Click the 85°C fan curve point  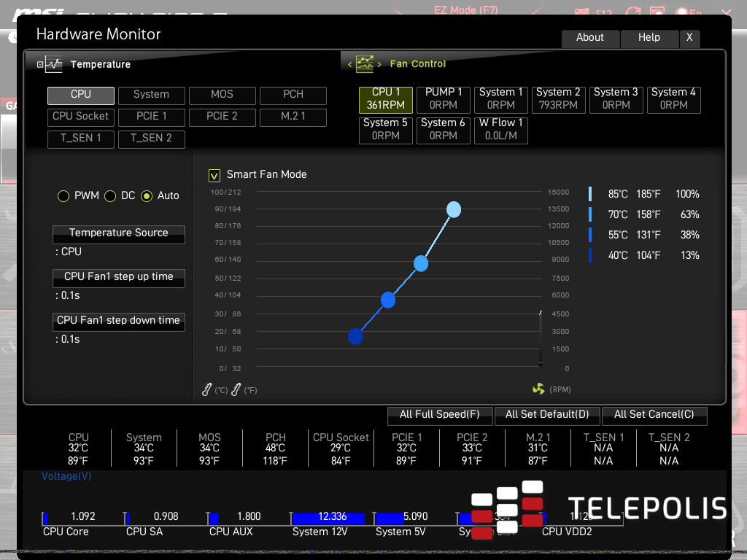click(454, 210)
